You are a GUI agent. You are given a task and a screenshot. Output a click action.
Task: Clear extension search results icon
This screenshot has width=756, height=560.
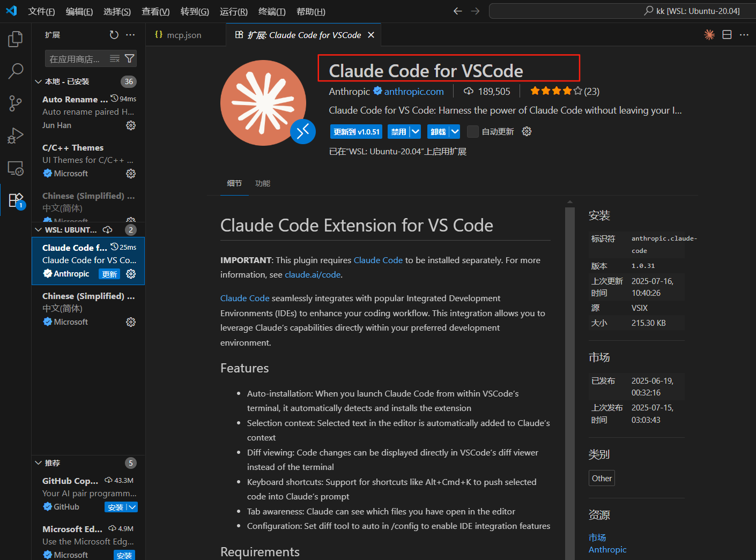coord(115,58)
